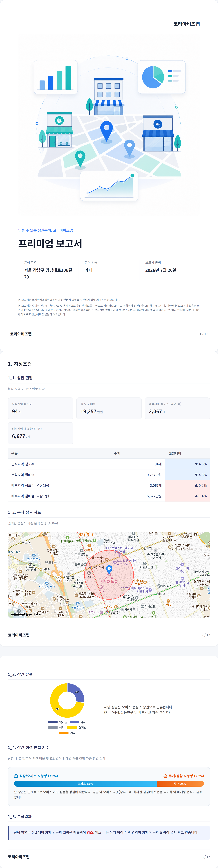
Task: Click the office building icon beside 직장/오피스 지향형
Action: [x=16, y=776]
